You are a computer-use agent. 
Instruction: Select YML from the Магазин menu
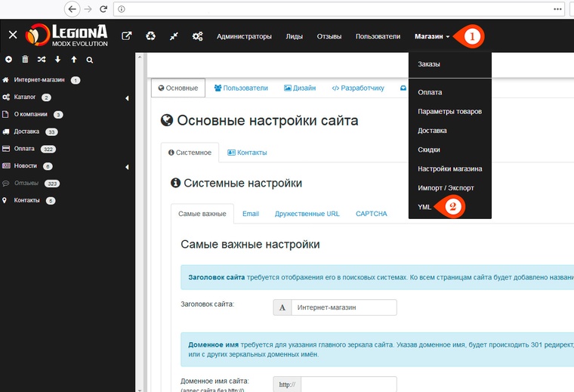click(424, 206)
